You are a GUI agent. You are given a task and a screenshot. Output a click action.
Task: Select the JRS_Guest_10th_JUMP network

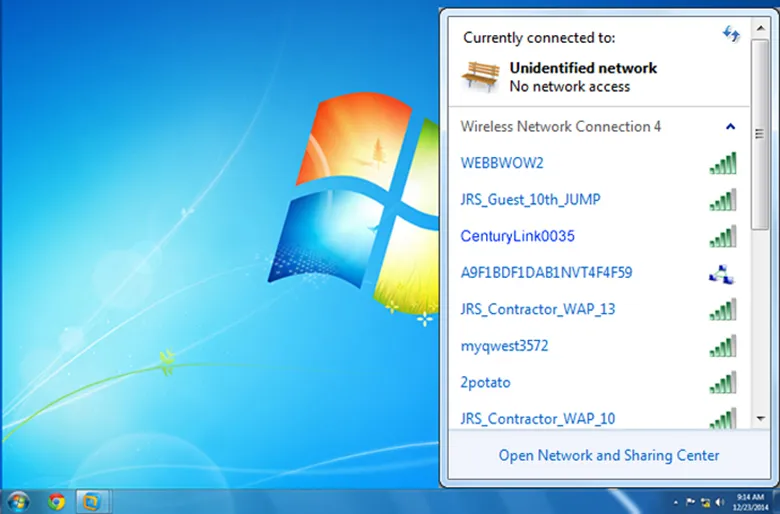click(530, 200)
